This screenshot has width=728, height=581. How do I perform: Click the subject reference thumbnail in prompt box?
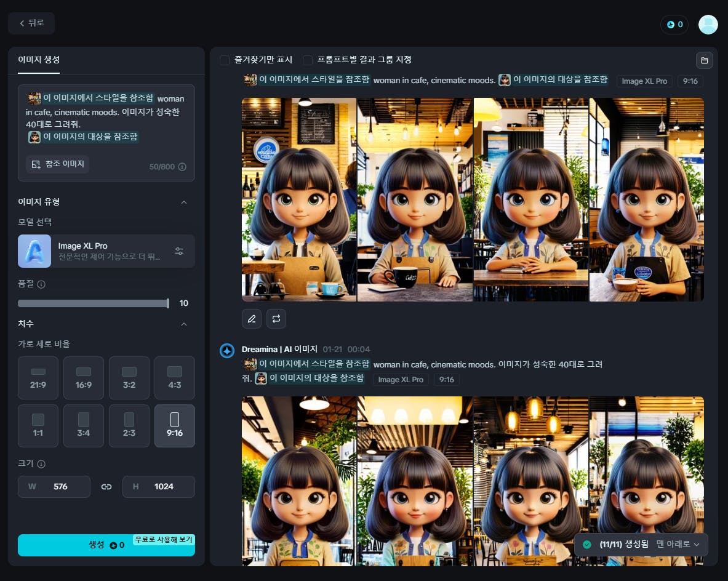(x=34, y=137)
